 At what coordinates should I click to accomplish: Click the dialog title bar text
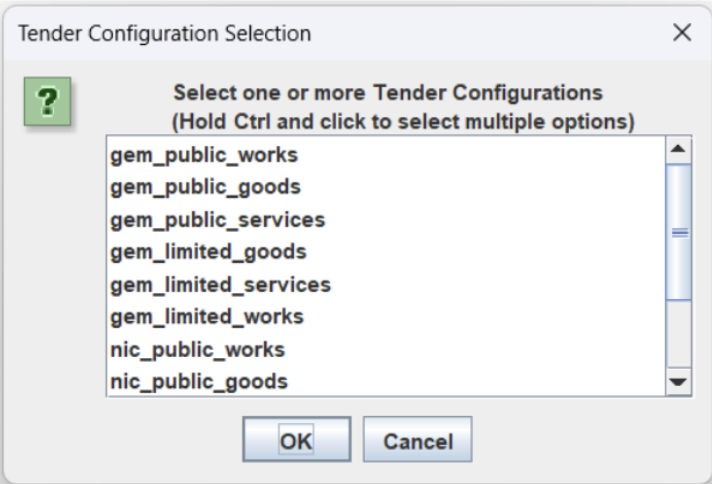(164, 33)
